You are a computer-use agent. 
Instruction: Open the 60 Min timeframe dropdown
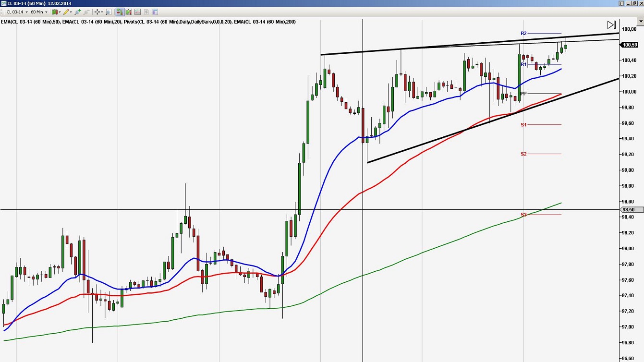(x=46, y=12)
